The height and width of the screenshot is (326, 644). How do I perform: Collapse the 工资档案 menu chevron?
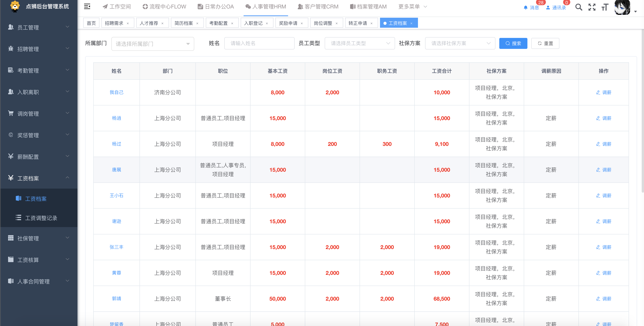coord(67,178)
